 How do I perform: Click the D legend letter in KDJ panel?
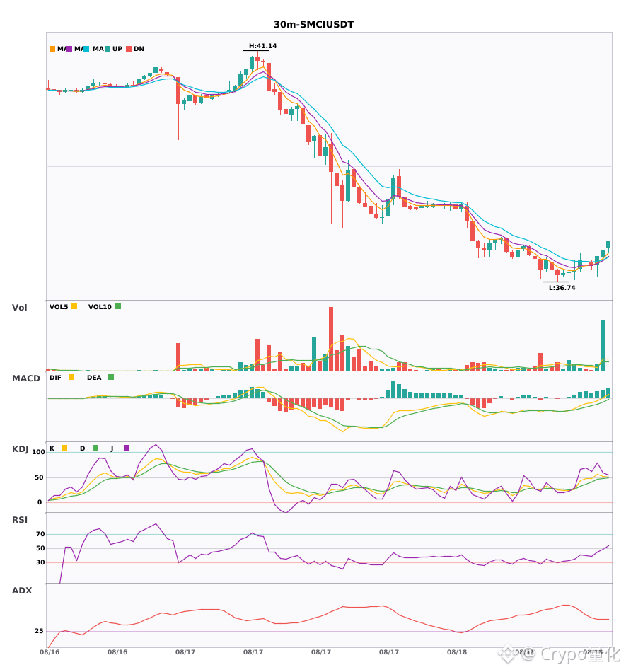(x=83, y=448)
